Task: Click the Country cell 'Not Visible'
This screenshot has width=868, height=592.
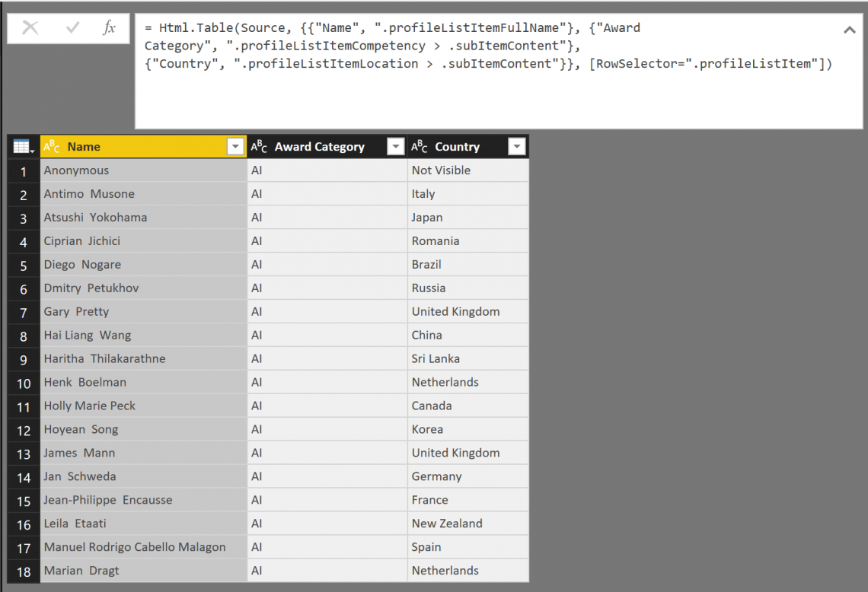Action: pyautogui.click(x=468, y=170)
